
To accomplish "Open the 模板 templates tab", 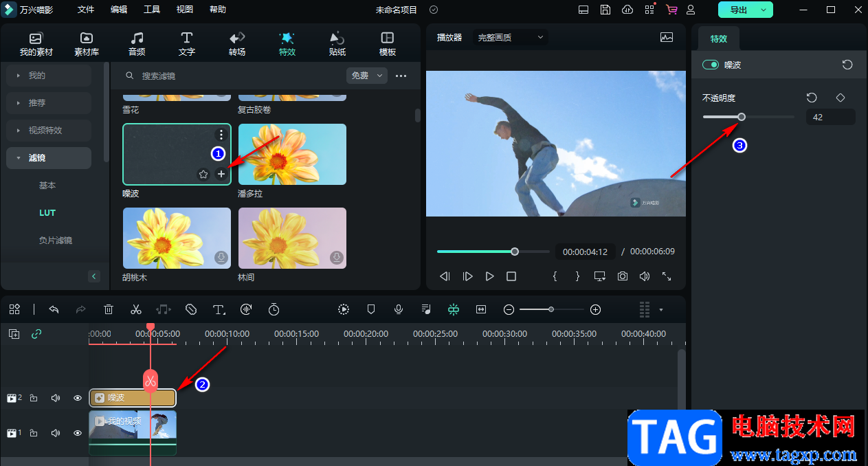I will pos(388,44).
